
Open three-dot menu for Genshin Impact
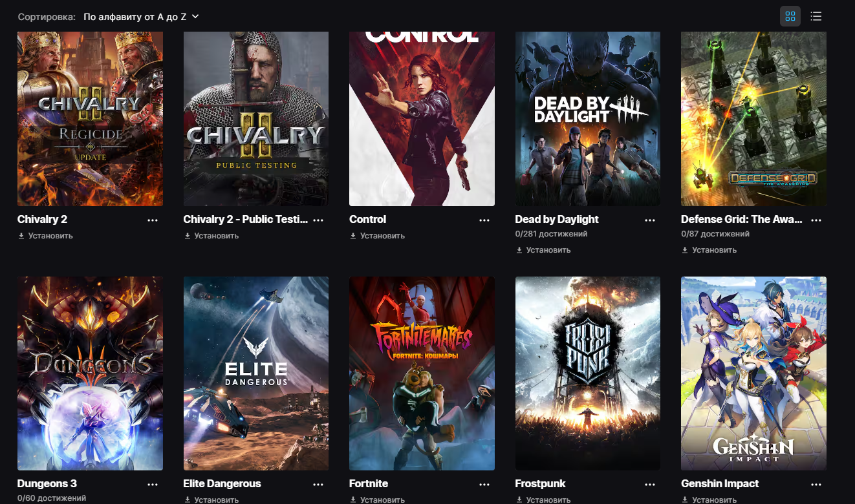tap(816, 484)
